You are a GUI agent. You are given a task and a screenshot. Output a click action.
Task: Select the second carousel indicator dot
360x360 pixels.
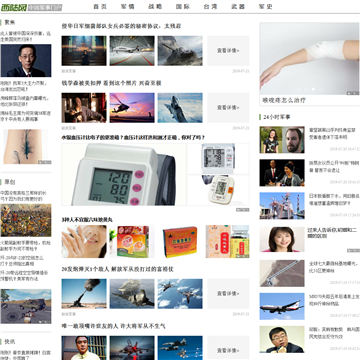pos(306,89)
